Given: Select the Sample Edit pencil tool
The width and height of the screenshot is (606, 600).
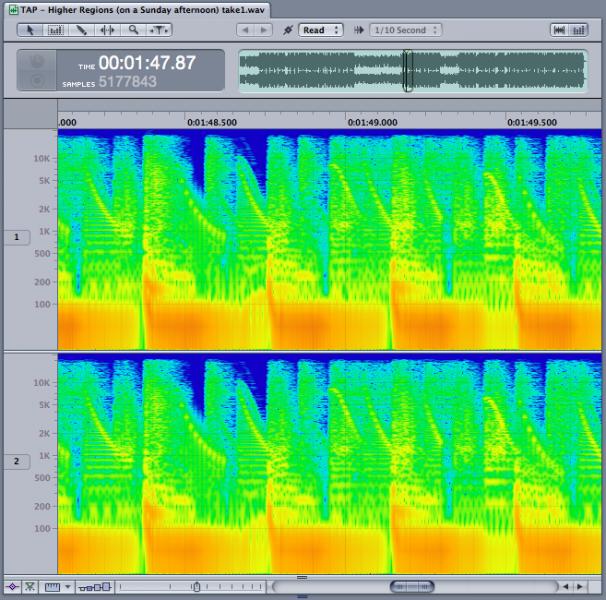Looking at the screenshot, I should [81, 30].
